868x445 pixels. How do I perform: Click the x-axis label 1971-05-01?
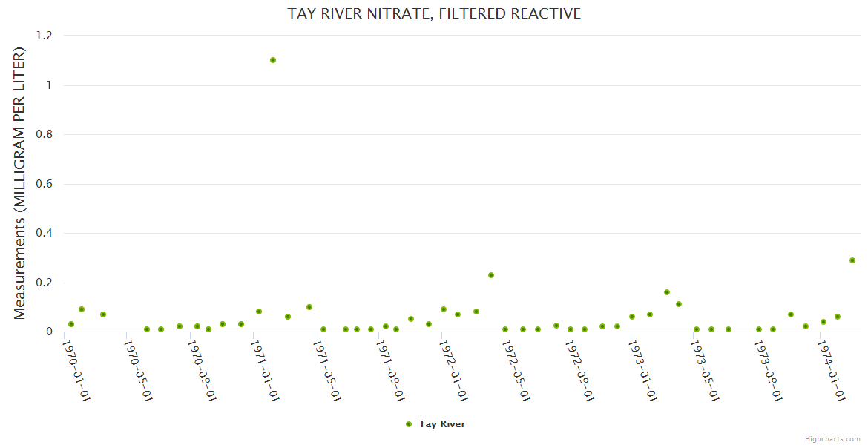tap(327, 371)
